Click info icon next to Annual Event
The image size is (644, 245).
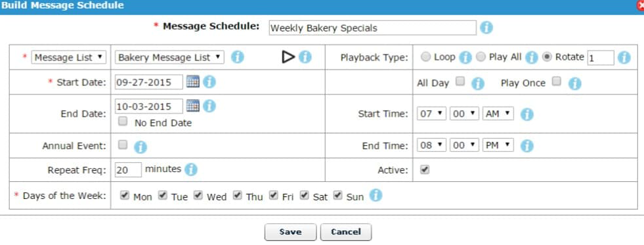click(140, 146)
